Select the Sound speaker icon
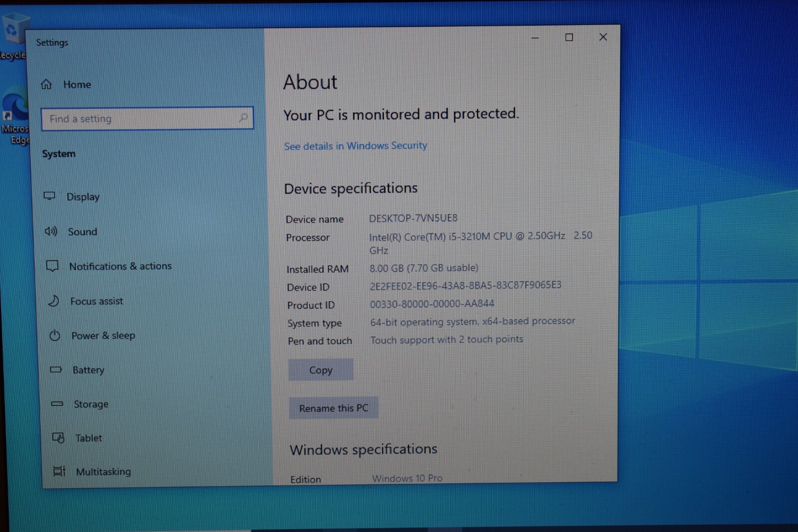Viewport: 798px width, 532px height. pos(51,231)
